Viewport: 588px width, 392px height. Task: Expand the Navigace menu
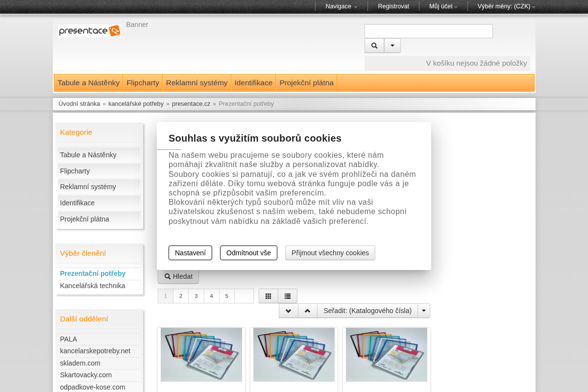[x=341, y=6]
